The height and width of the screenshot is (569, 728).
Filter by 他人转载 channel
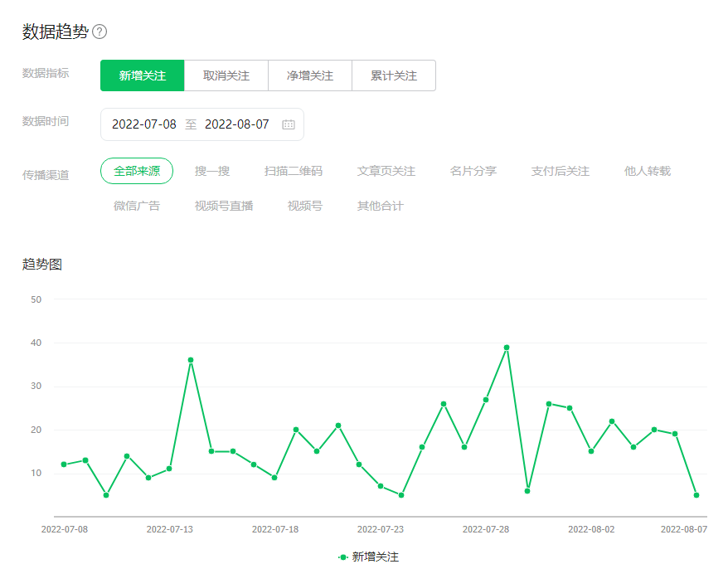click(648, 171)
